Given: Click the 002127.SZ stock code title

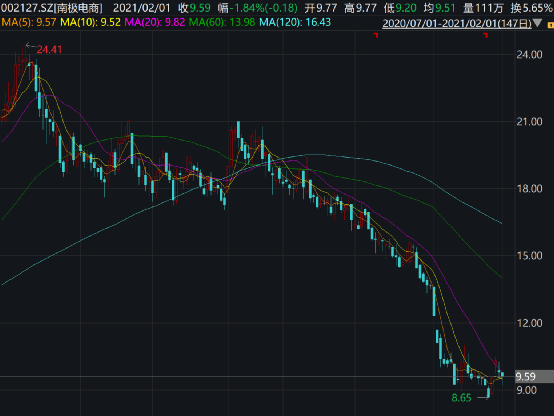Looking at the screenshot, I should point(52,8).
